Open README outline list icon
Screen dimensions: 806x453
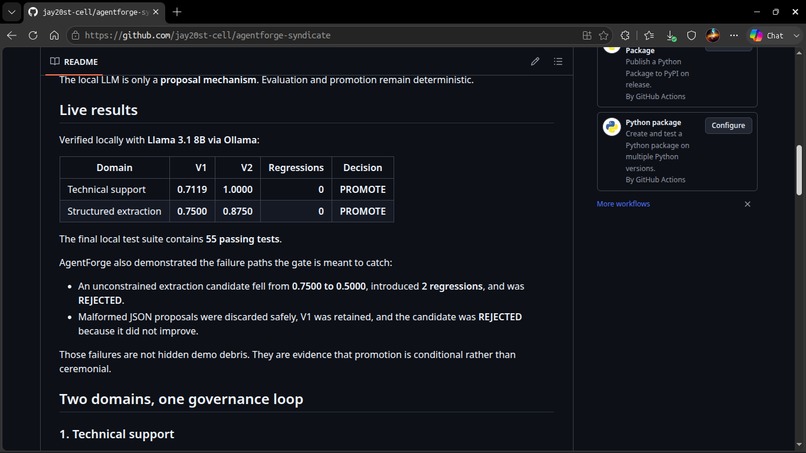(558, 62)
